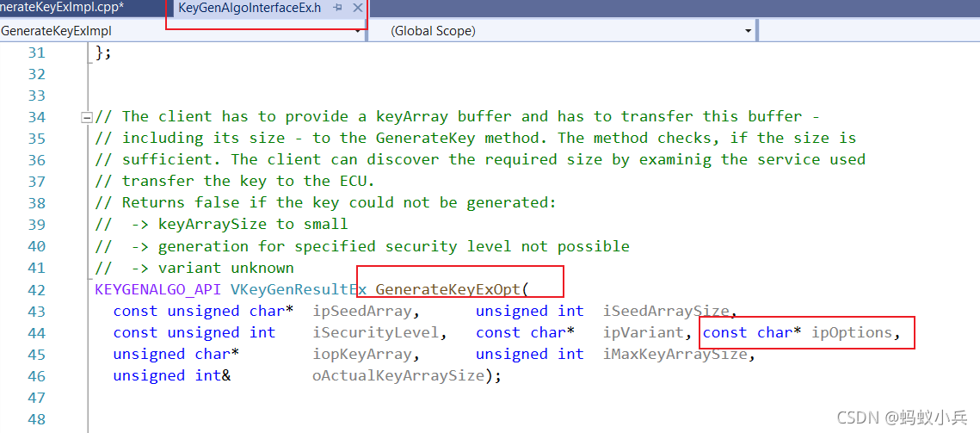Collapse the comment block at line 34
This screenshot has height=433, width=980.
point(87,117)
